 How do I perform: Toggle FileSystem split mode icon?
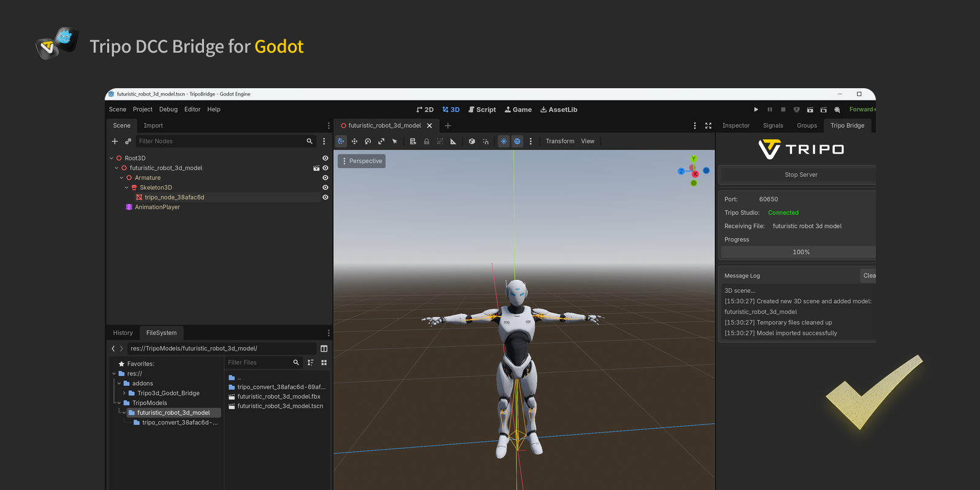(324, 349)
